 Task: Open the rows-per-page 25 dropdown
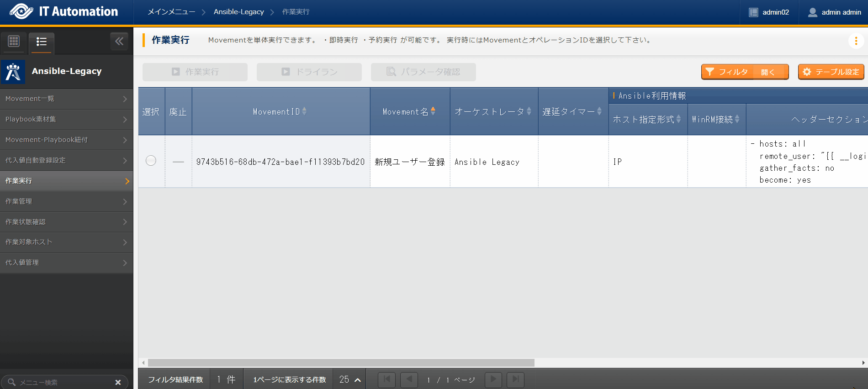[x=350, y=379]
